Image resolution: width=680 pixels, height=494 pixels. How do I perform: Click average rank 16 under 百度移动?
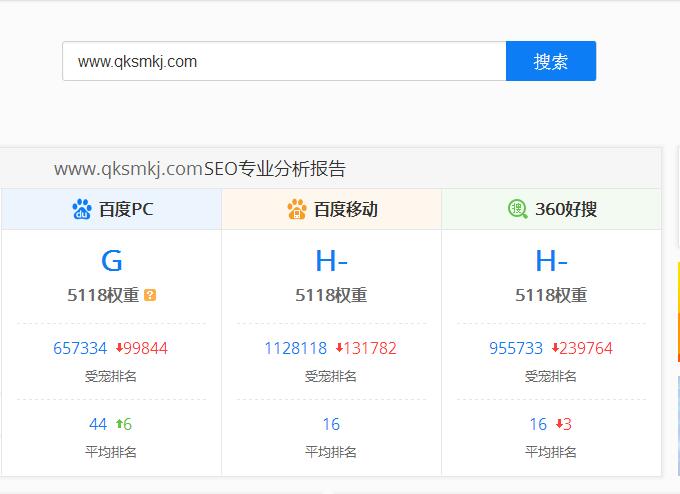(331, 424)
